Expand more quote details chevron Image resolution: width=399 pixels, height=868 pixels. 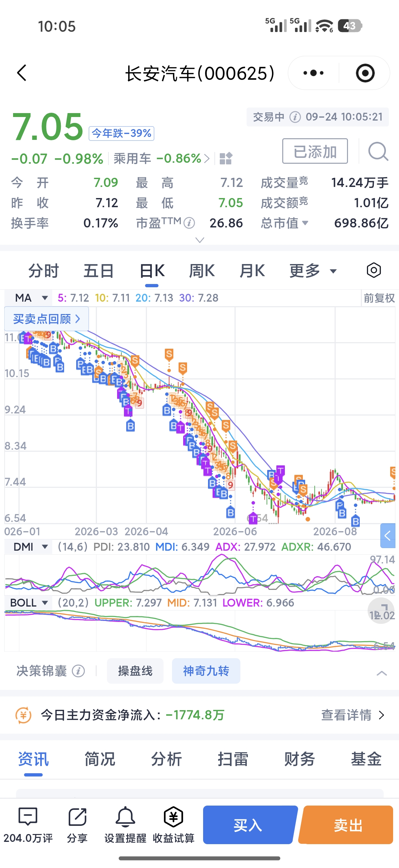200,240
